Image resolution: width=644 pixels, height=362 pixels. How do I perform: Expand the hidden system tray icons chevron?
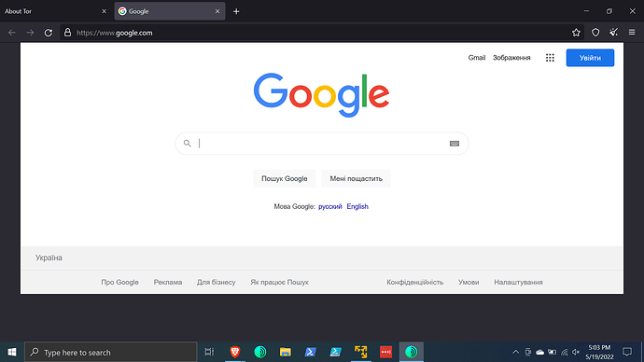point(515,352)
